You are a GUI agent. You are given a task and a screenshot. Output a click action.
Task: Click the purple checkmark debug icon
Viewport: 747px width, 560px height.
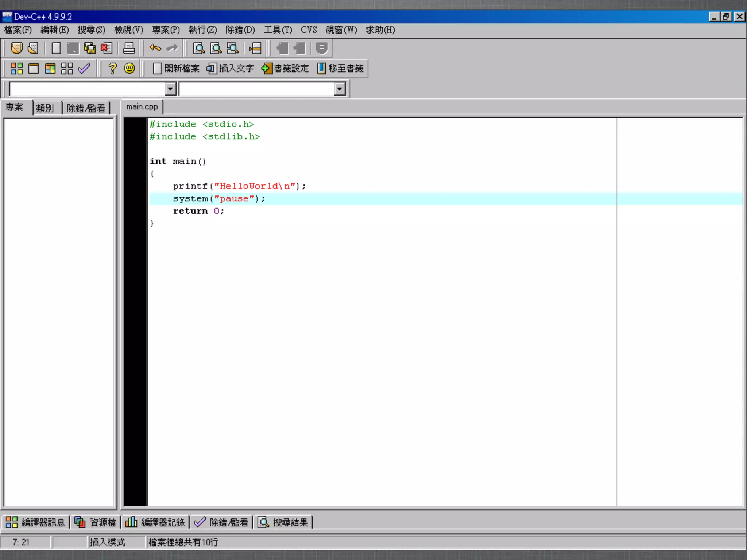(x=84, y=69)
